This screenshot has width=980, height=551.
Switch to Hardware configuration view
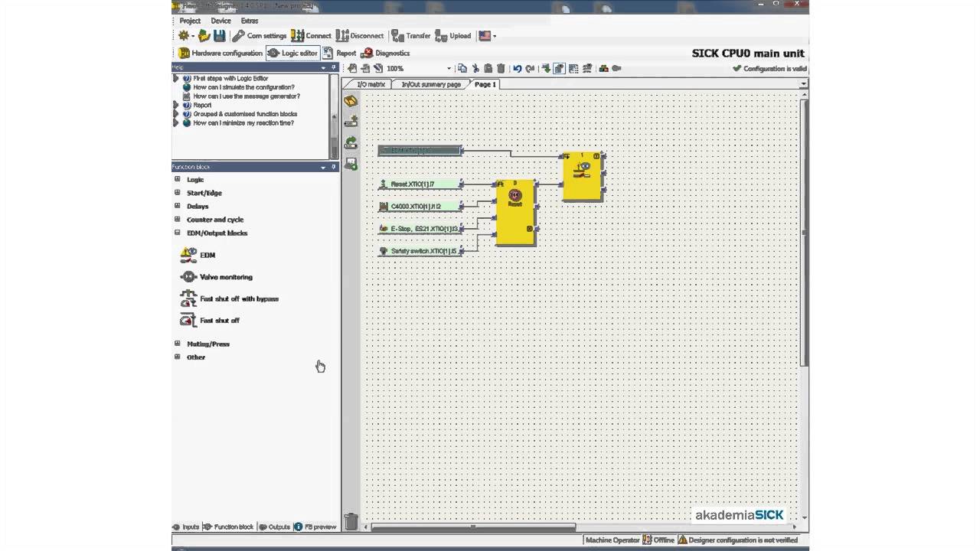[220, 53]
